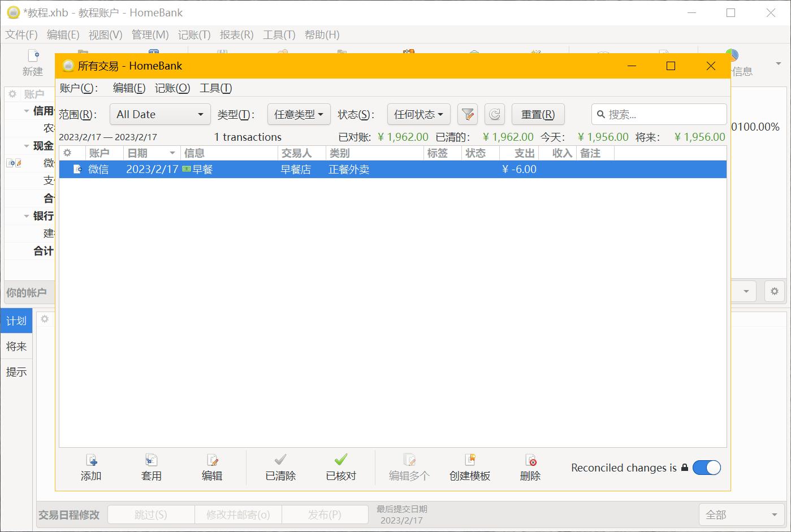Sort by the 类别 column header
791x532 pixels.
coord(374,153)
